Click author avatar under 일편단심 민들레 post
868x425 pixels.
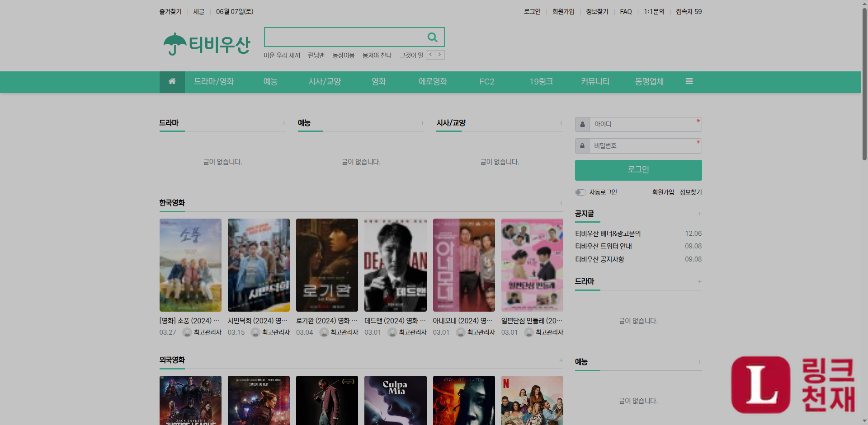529,332
